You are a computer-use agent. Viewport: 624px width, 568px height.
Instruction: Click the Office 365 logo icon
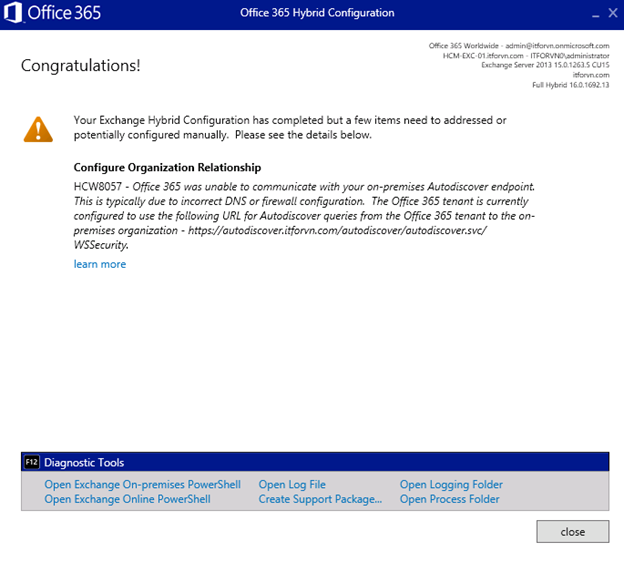[14, 14]
